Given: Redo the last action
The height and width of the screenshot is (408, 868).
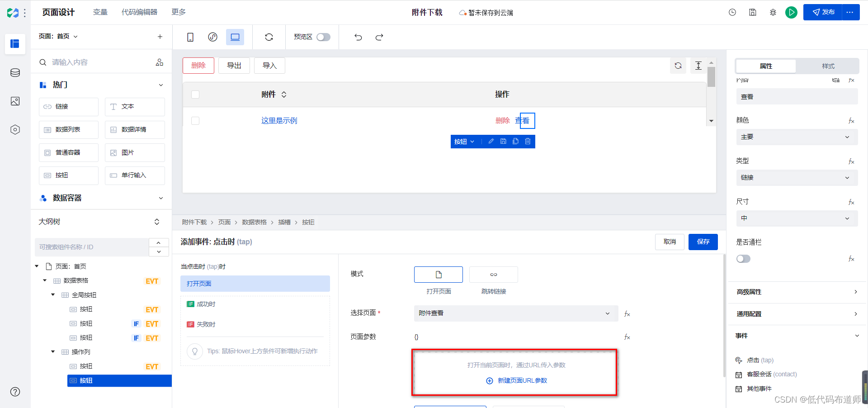Looking at the screenshot, I should [x=379, y=37].
